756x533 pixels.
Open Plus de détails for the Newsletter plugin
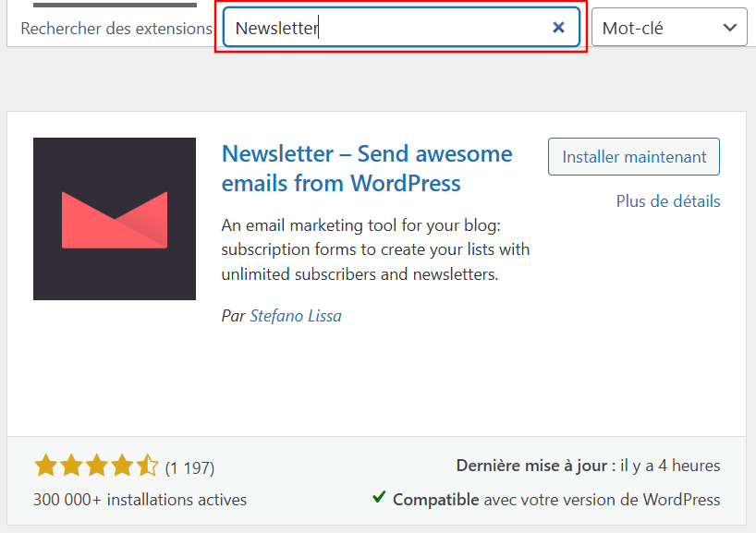point(667,201)
